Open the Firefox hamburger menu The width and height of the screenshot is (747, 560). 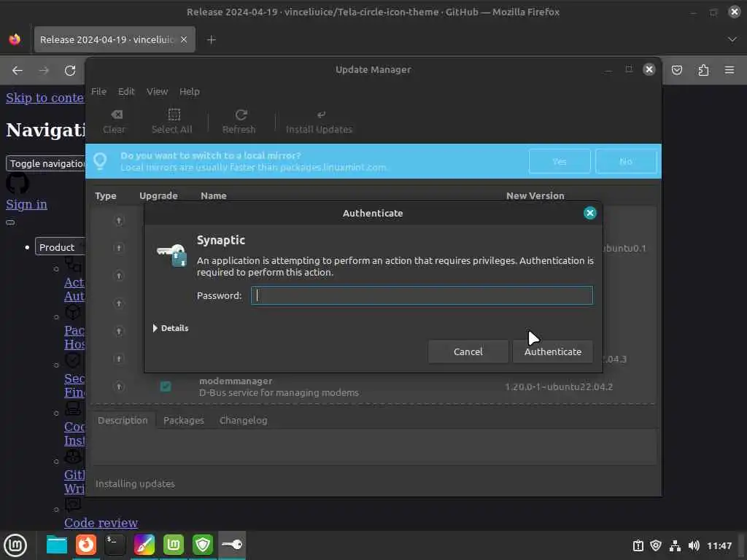729,71
